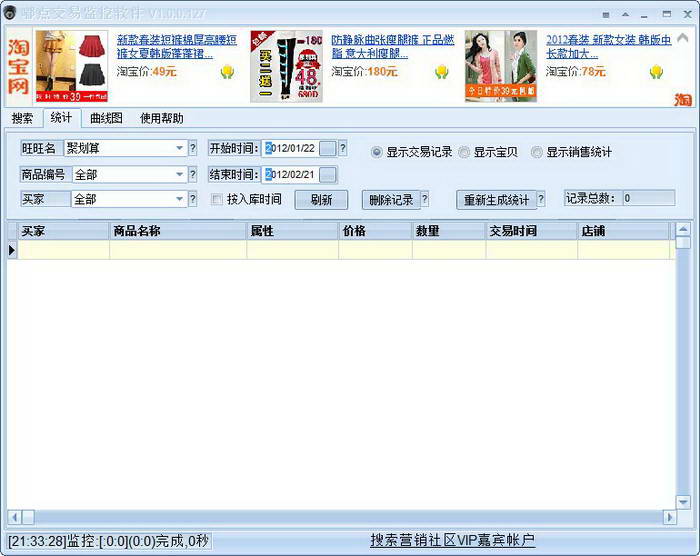The image size is (700, 556).
Task: Expand the 商品编号 dropdown showing 全部
Action: tap(179, 174)
